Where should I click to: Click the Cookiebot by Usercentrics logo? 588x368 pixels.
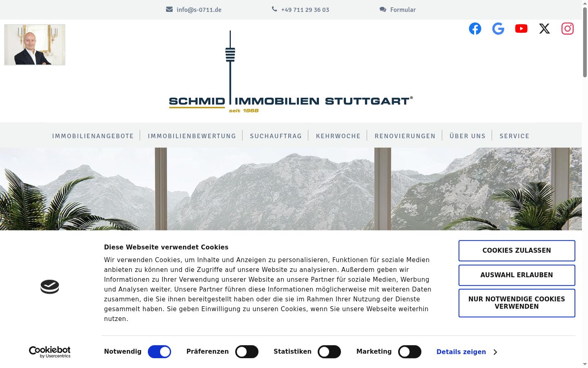(50, 352)
